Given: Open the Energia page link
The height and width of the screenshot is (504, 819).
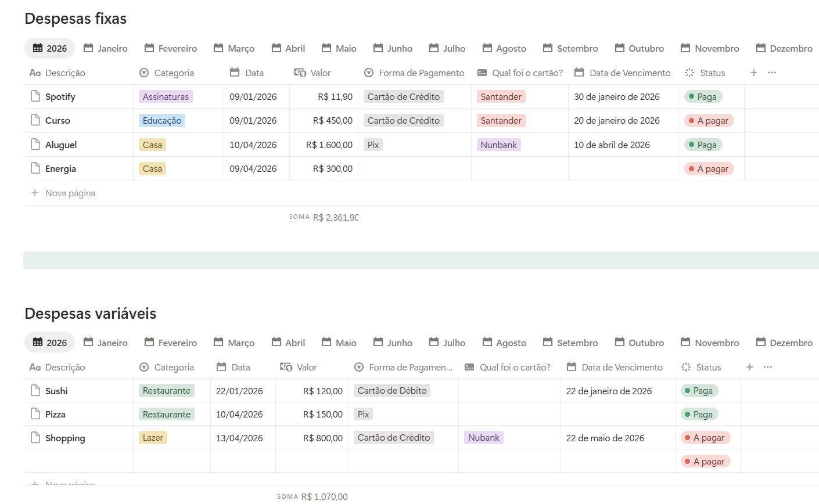Looking at the screenshot, I should (x=60, y=169).
